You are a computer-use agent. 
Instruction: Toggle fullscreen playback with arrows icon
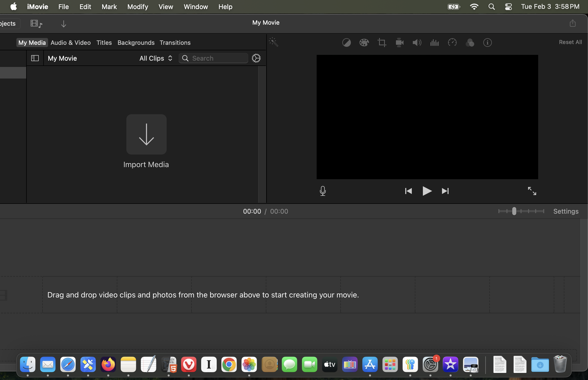pyautogui.click(x=532, y=191)
